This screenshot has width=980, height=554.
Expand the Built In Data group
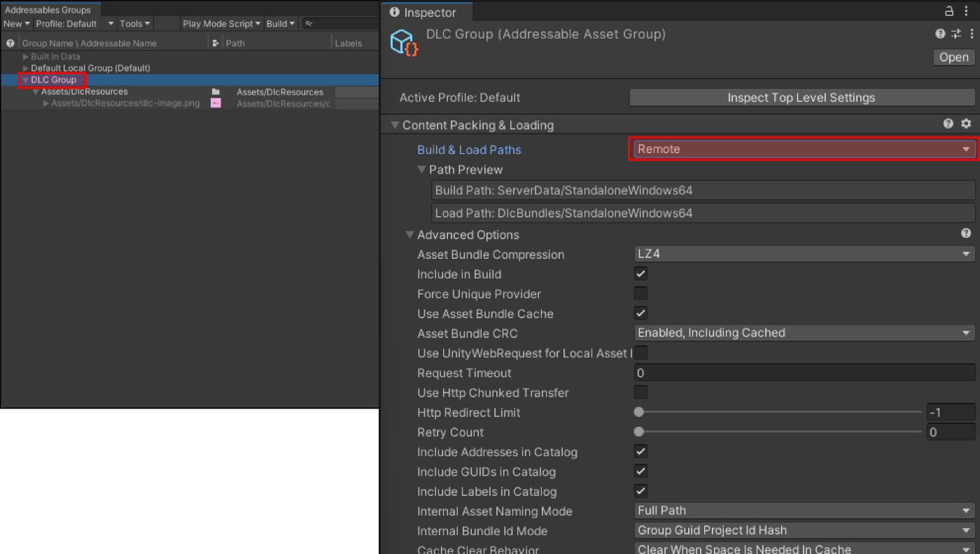pos(26,57)
